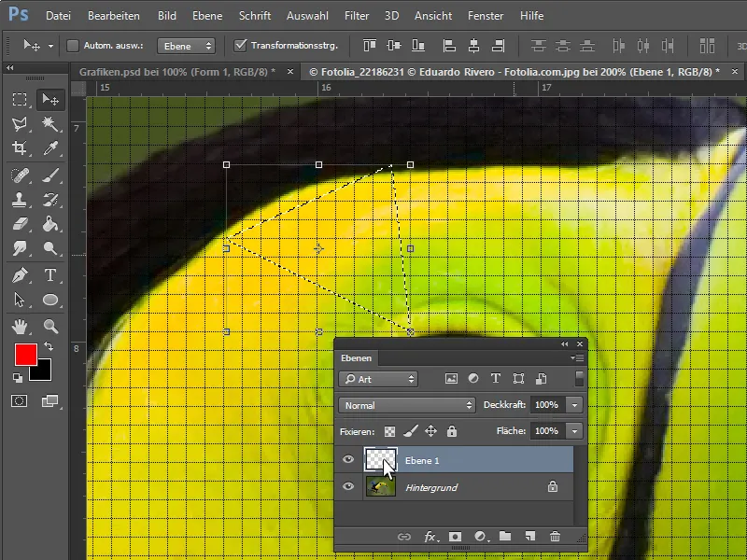This screenshot has height=560, width=747.
Task: Open the Filter menu
Action: [356, 15]
